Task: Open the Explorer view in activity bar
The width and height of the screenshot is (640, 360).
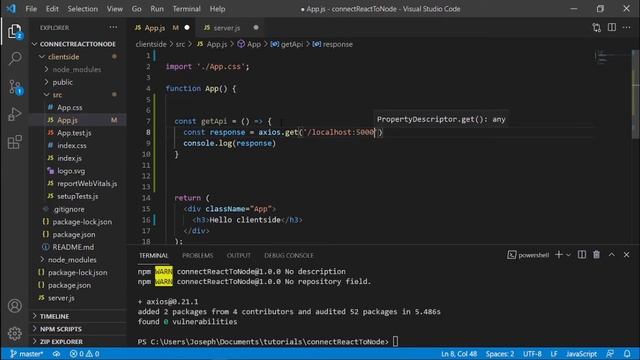Action: click(x=15, y=31)
